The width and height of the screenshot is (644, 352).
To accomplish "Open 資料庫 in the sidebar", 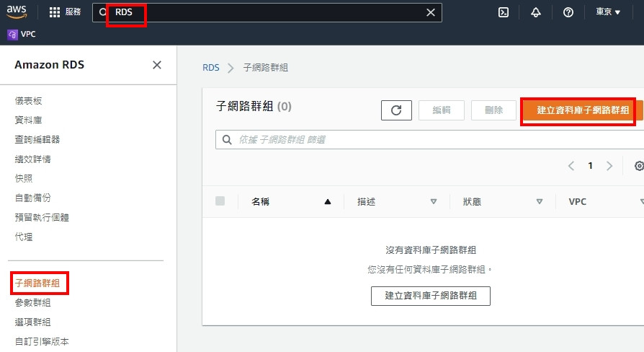I will [x=28, y=120].
